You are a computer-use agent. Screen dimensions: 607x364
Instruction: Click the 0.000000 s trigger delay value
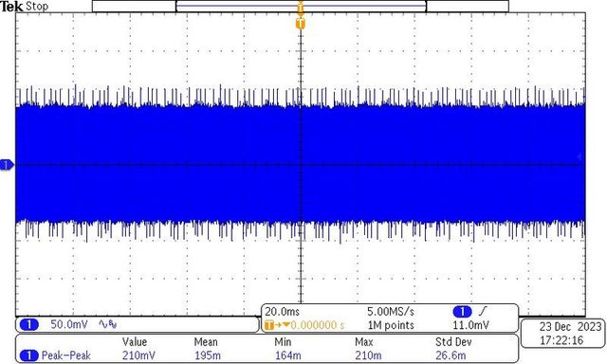point(318,325)
